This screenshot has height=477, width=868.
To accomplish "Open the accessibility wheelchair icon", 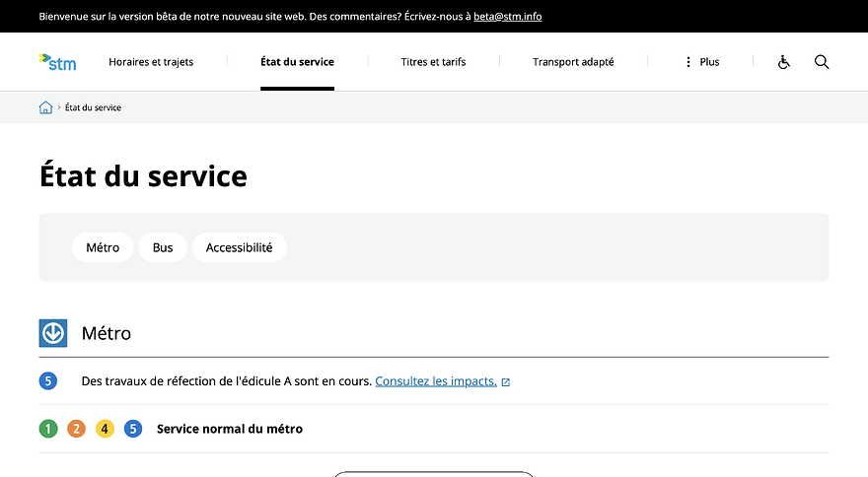I will click(x=783, y=62).
